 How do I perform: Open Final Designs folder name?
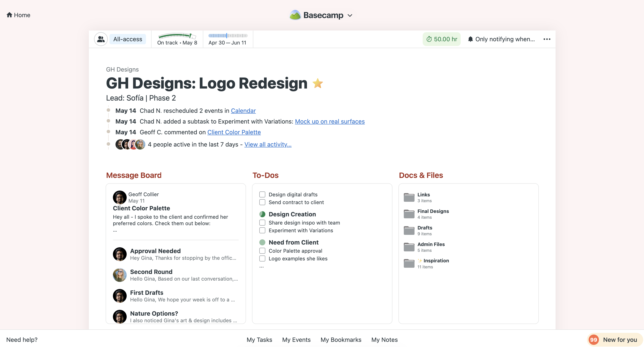(433, 211)
